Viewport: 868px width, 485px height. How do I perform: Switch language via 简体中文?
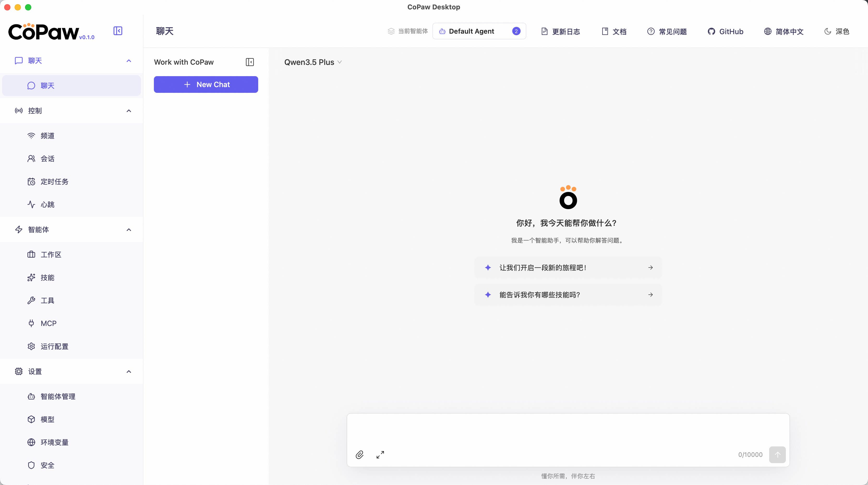click(784, 31)
